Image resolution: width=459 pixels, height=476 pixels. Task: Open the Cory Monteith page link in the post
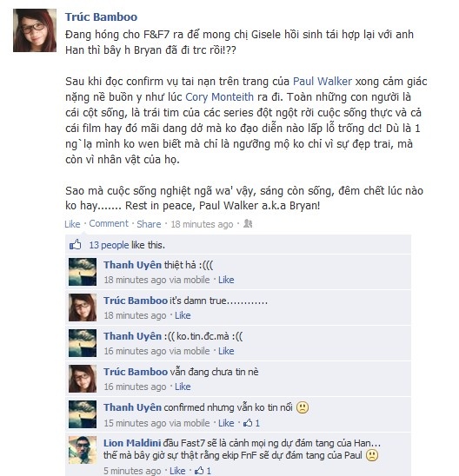click(x=219, y=96)
